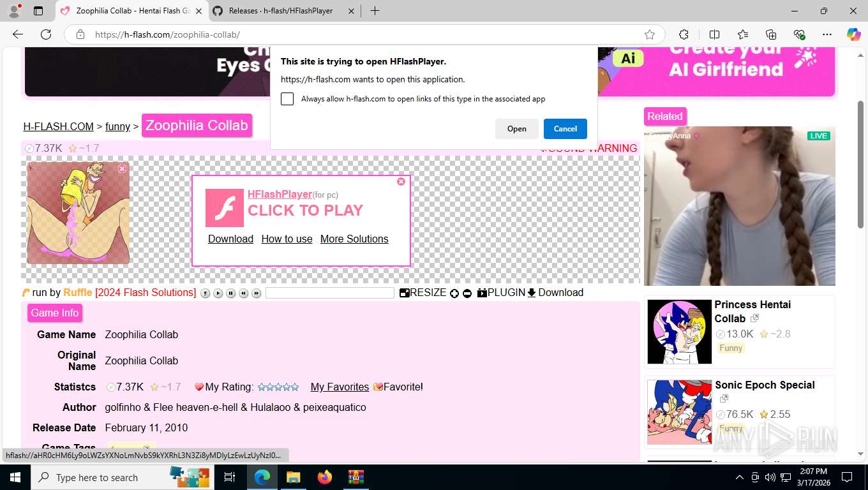Click the enlarge plus circle icon

point(454,293)
